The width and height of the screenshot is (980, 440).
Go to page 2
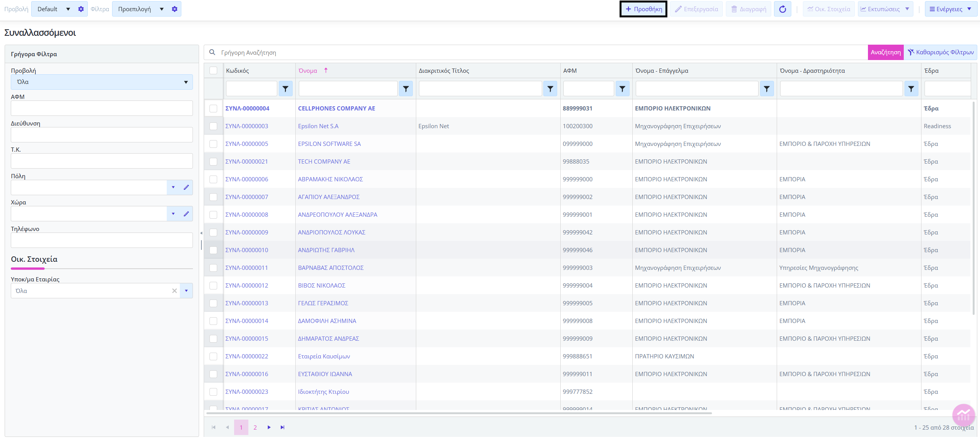pos(255,427)
